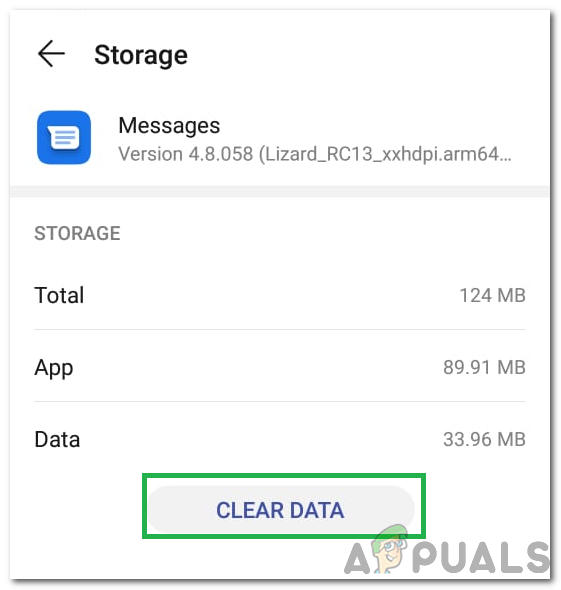Select the App row label
Image resolution: width=561 pixels, height=590 pixels.
[54, 368]
